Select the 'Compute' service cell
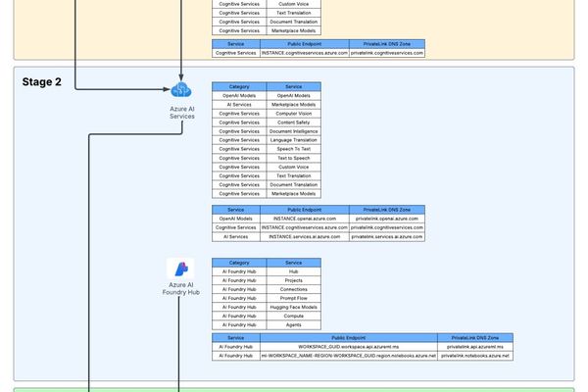This screenshot has height=392, width=588. 294,317
